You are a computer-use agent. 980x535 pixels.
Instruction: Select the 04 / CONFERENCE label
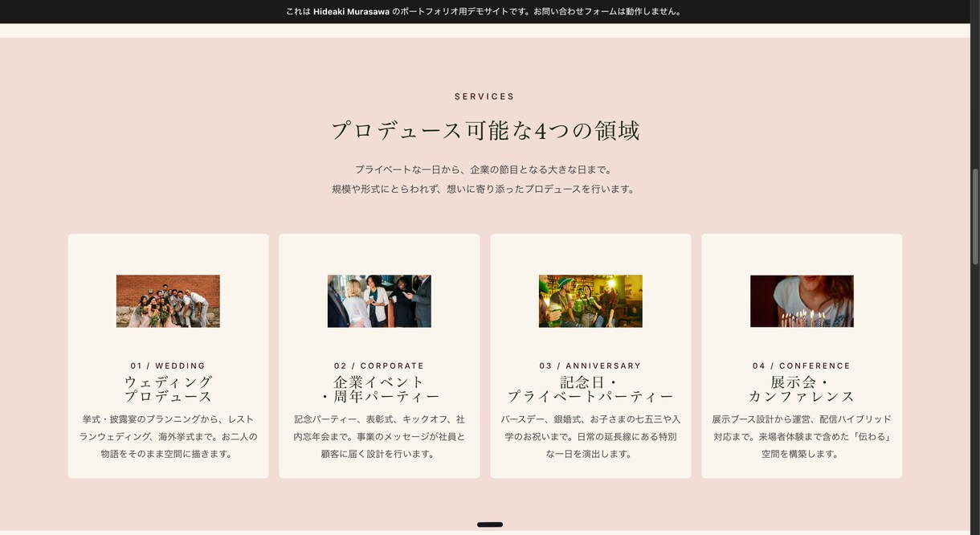[802, 366]
